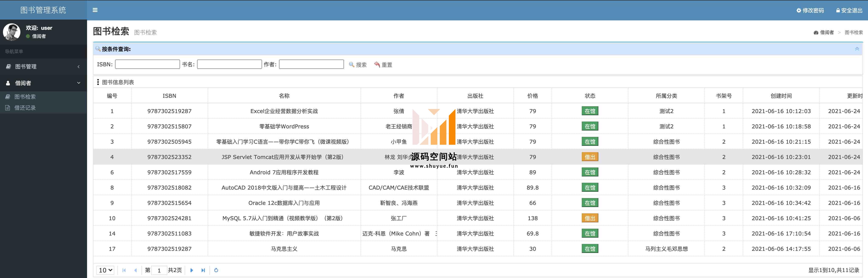This screenshot has height=278, width=868.
Task: Open the page size dropdown showing 10
Action: point(106,270)
